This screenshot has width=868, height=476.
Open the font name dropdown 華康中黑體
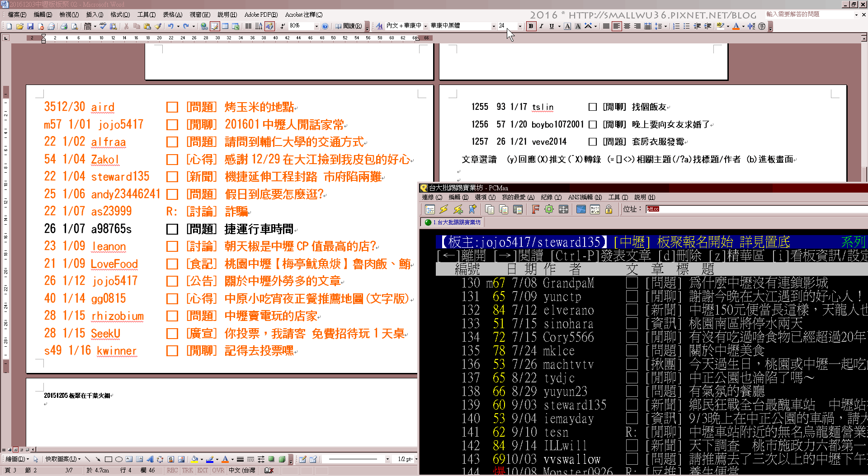494,26
